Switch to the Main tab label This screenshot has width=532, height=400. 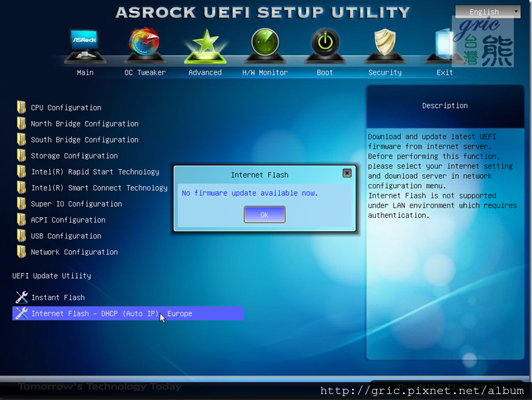tap(85, 72)
